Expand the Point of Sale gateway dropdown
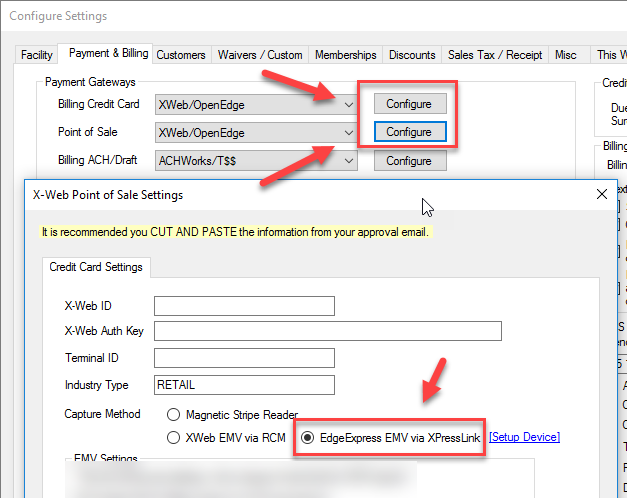 tap(256, 133)
